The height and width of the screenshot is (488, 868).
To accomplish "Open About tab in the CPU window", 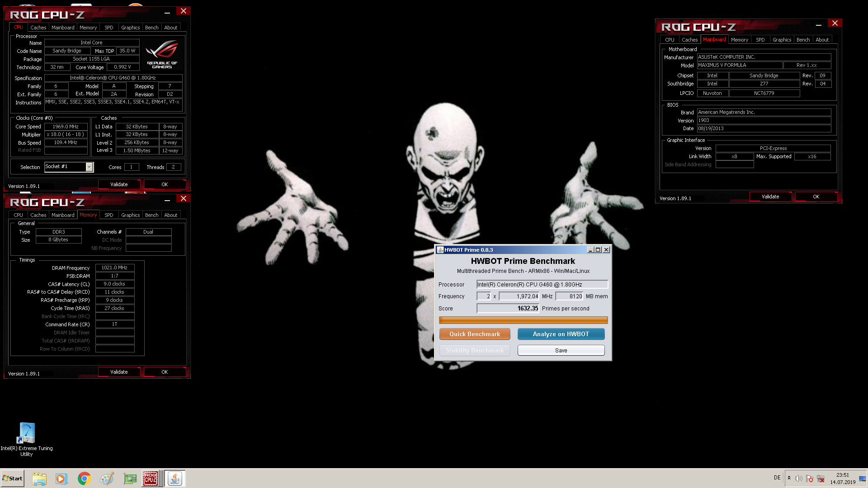I will click(171, 28).
